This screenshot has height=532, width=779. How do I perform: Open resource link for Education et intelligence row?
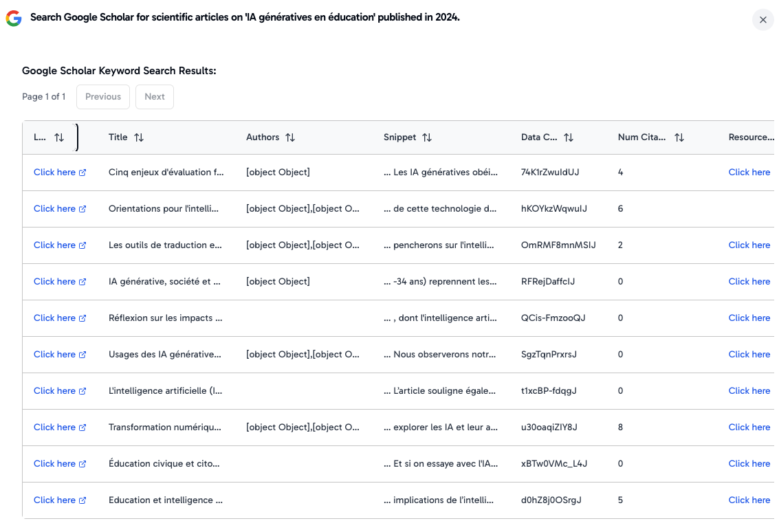[749, 500]
